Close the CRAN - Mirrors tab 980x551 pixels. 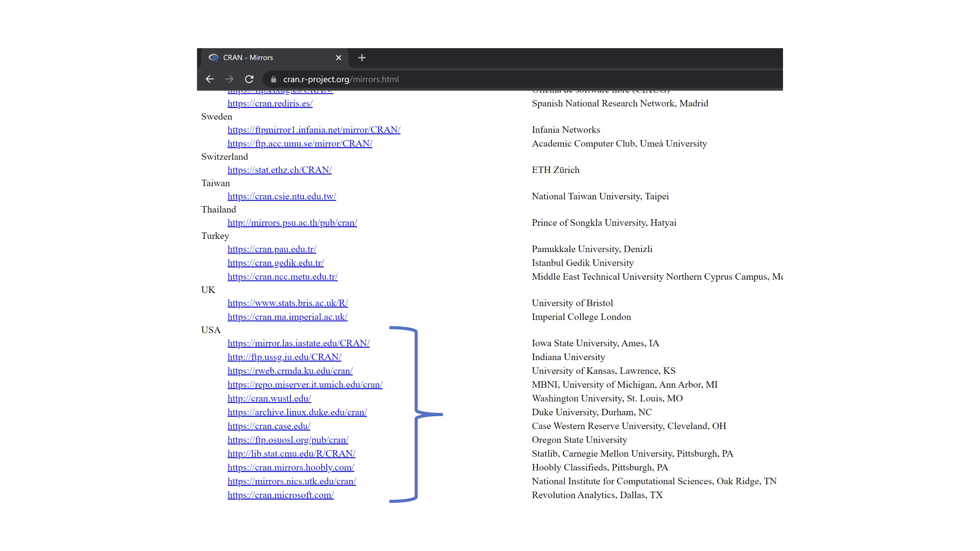(x=339, y=58)
